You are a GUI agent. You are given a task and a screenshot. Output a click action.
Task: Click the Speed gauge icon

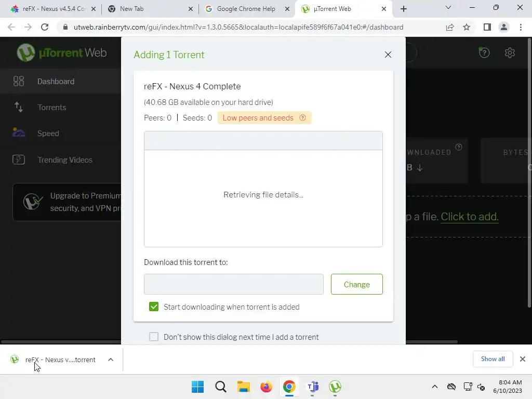(19, 132)
